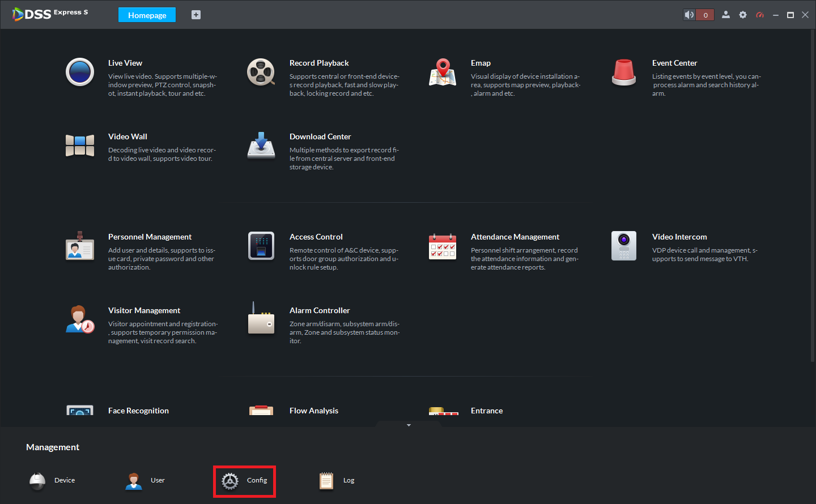The image size is (816, 504).
Task: Click the Emap title text
Action: (x=481, y=63)
